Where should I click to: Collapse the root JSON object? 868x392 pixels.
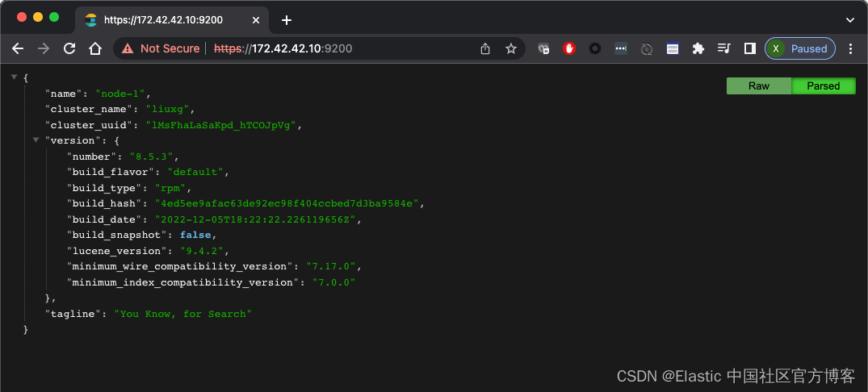14,77
